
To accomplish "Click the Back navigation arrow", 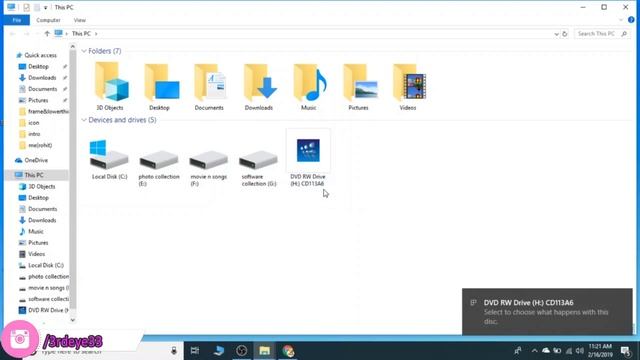I will [12, 33].
